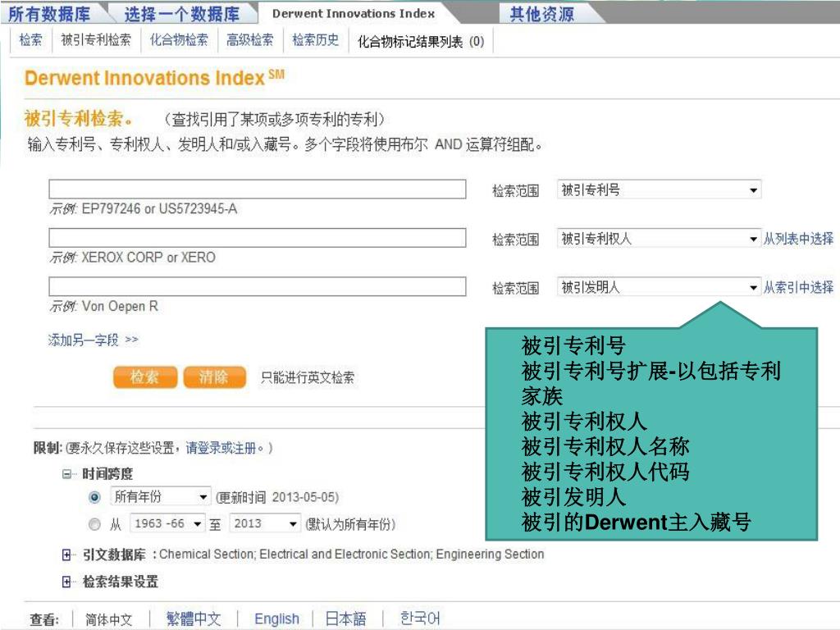Open the 被引专利号 search scope dropdown

point(659,189)
